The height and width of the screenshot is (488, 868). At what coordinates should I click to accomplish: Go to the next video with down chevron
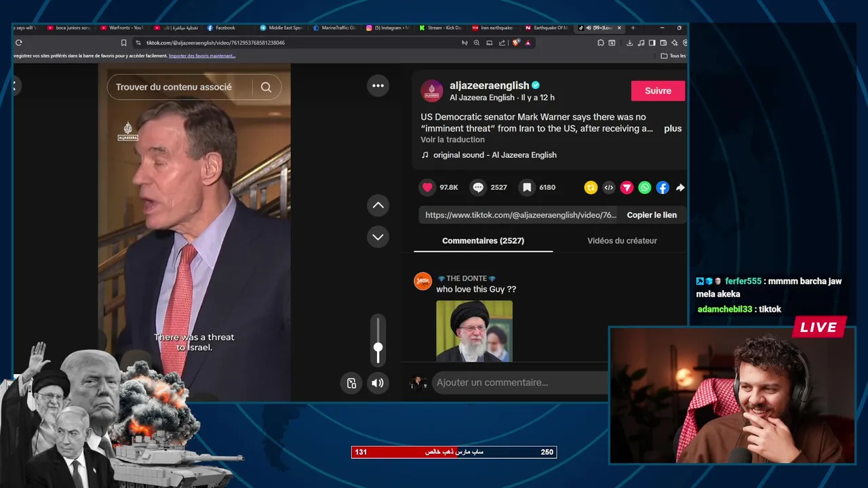point(378,237)
